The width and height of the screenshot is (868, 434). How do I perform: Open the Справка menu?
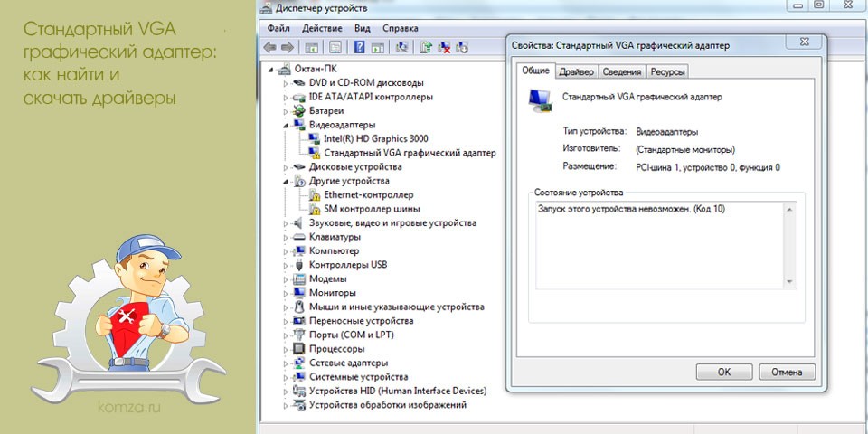(400, 28)
